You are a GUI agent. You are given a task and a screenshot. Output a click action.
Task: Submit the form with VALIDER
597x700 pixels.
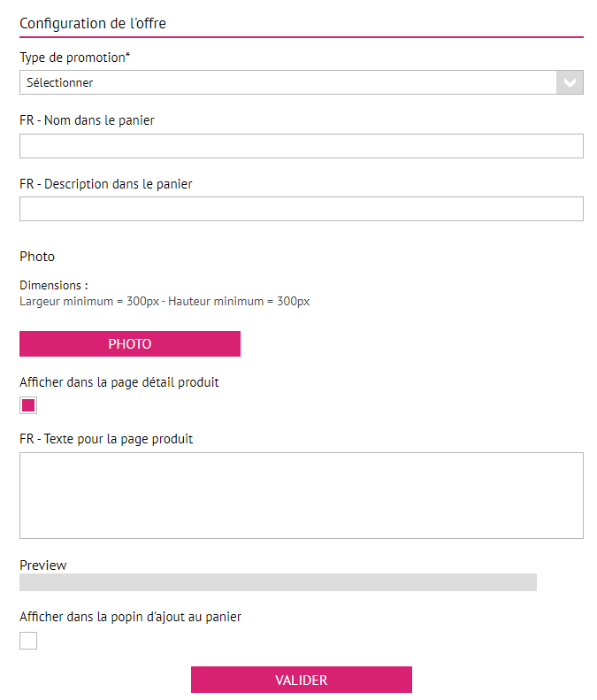click(x=301, y=680)
